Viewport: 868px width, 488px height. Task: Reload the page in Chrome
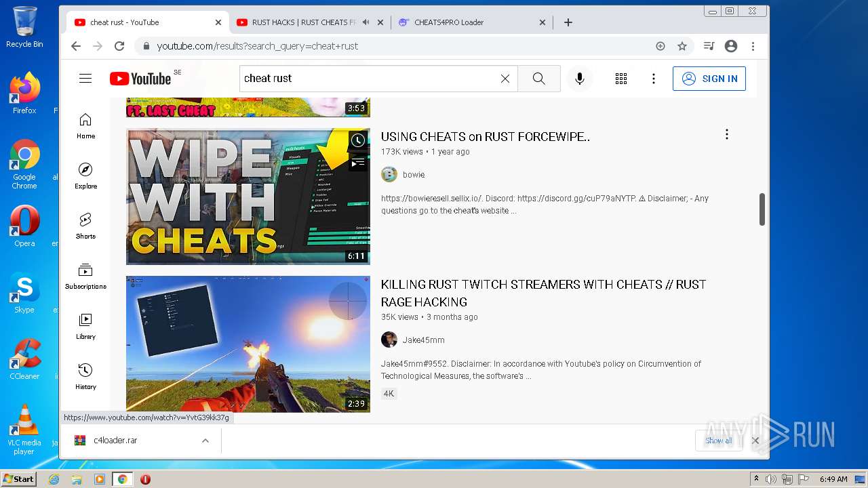(x=119, y=46)
